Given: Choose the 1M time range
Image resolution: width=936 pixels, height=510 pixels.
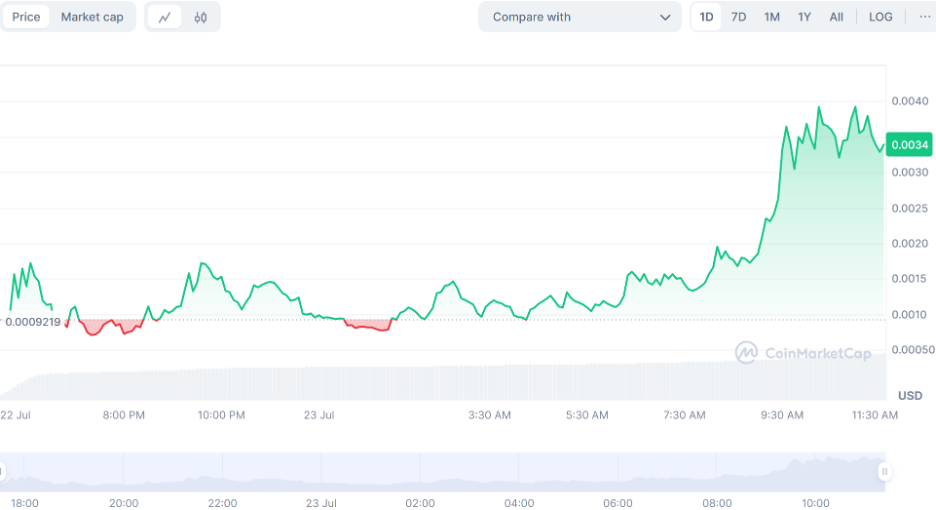Looking at the screenshot, I should pos(771,17).
